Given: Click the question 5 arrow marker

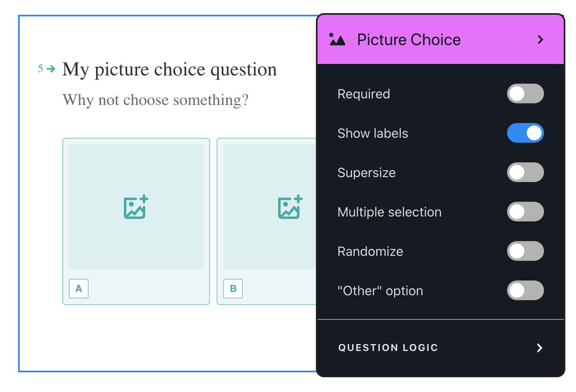Looking at the screenshot, I should [51, 68].
